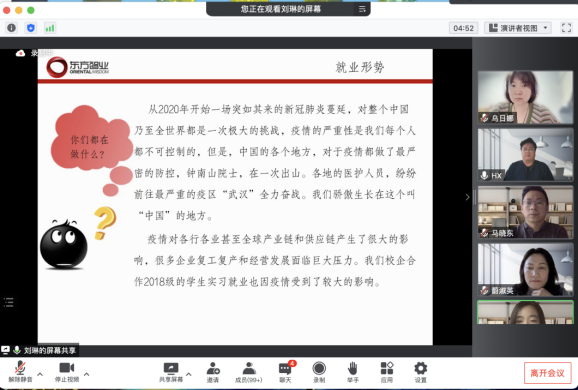Screen dimensions: 578x390
Task: Expand audio options arrow beside microphone
Action: tap(40, 374)
